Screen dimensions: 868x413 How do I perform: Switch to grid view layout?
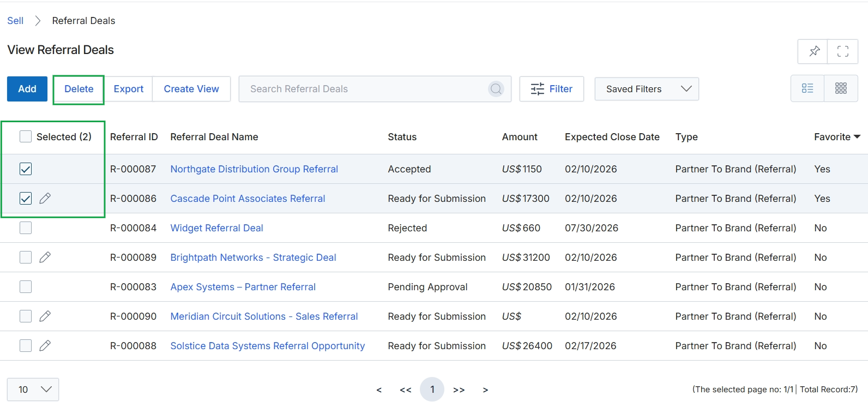(841, 88)
